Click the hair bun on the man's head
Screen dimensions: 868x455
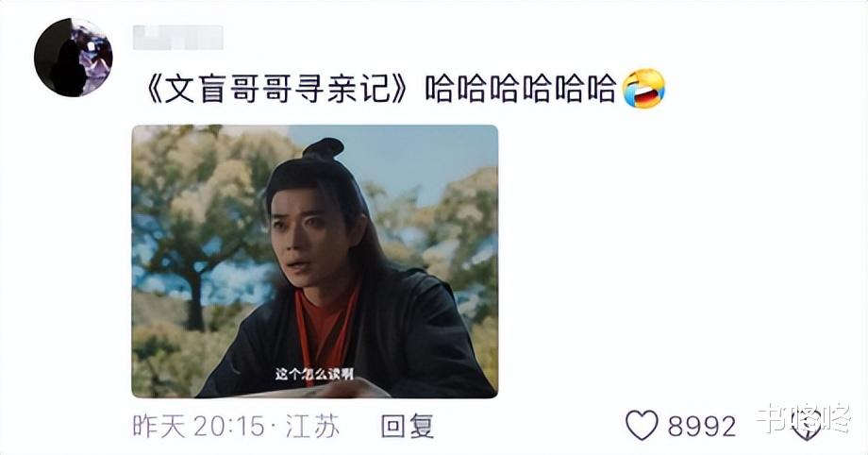(x=324, y=148)
